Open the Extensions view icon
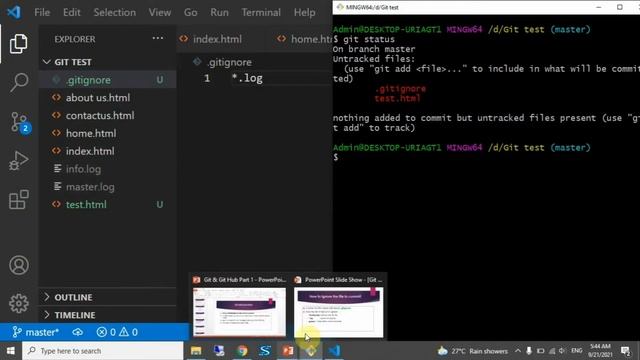The image size is (640, 360). pyautogui.click(x=18, y=200)
